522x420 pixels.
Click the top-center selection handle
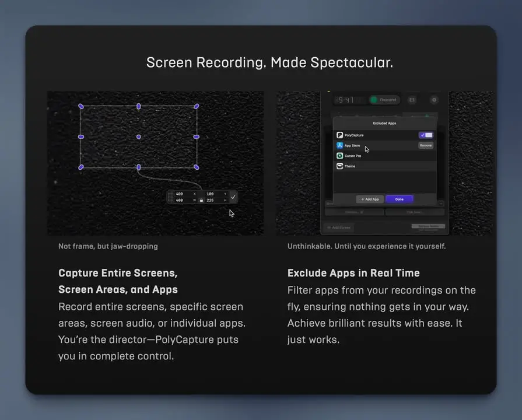[138, 106]
